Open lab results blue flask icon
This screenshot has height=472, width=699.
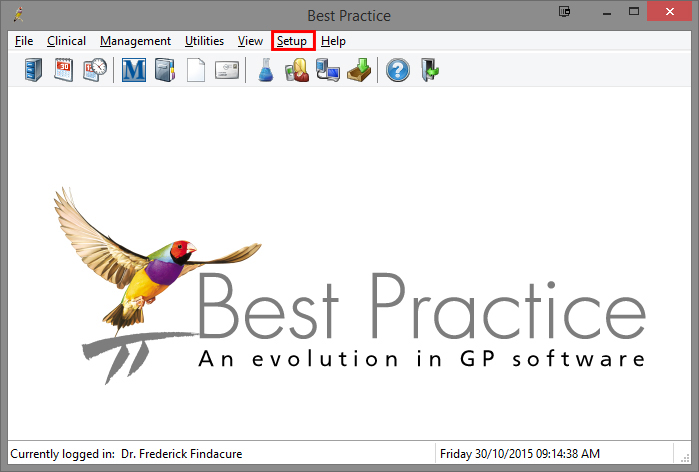point(265,71)
